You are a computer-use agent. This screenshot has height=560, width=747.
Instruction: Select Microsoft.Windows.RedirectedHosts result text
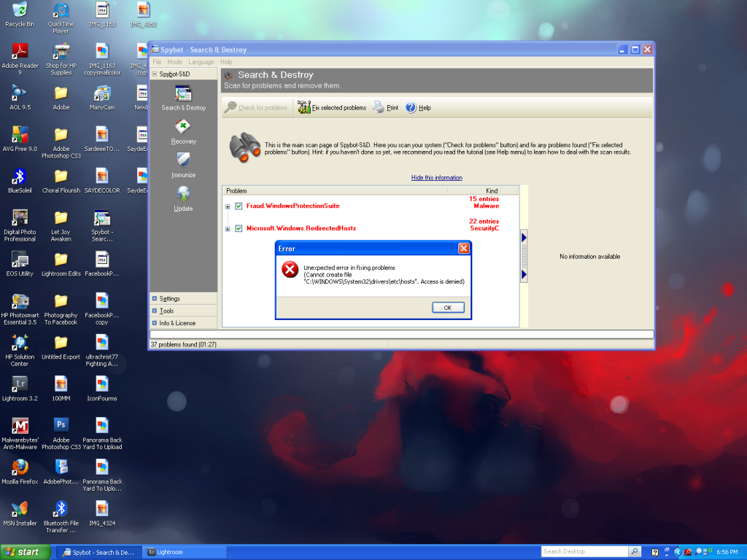tap(301, 228)
